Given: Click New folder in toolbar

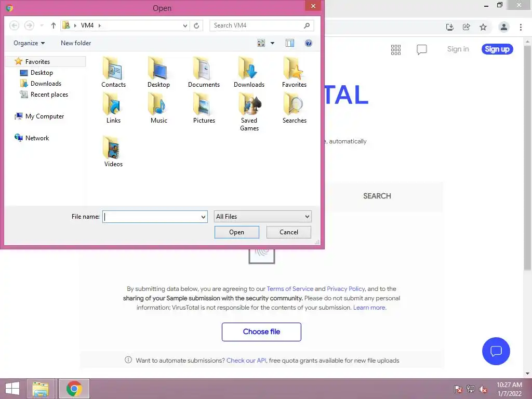Looking at the screenshot, I should click(76, 43).
